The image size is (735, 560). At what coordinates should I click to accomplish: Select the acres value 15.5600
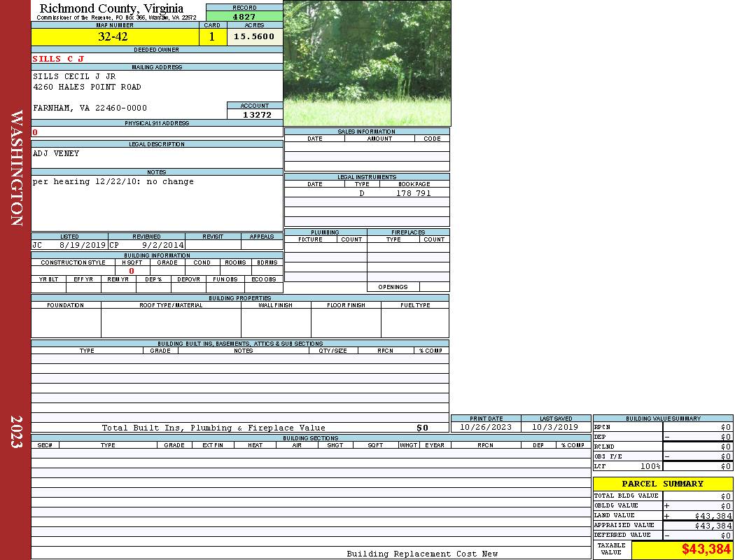point(254,37)
